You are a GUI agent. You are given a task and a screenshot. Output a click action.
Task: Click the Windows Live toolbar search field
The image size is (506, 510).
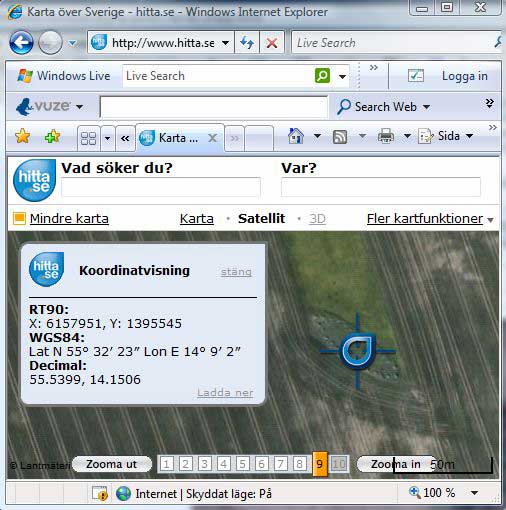[x=218, y=76]
